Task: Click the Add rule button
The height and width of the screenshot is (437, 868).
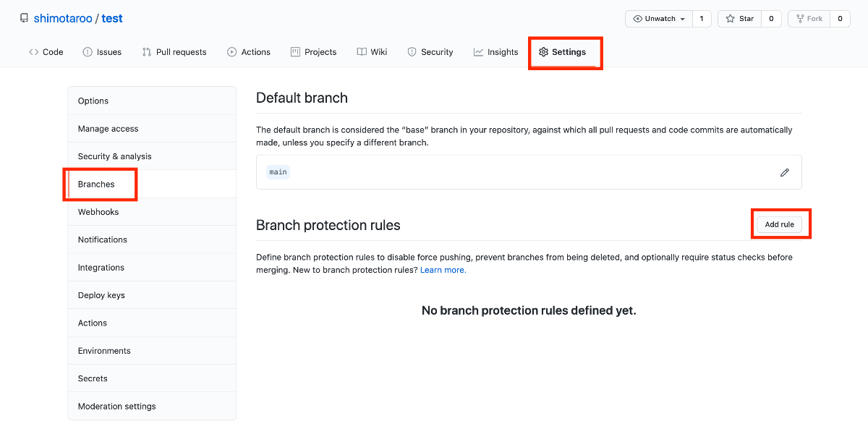Action: (779, 224)
